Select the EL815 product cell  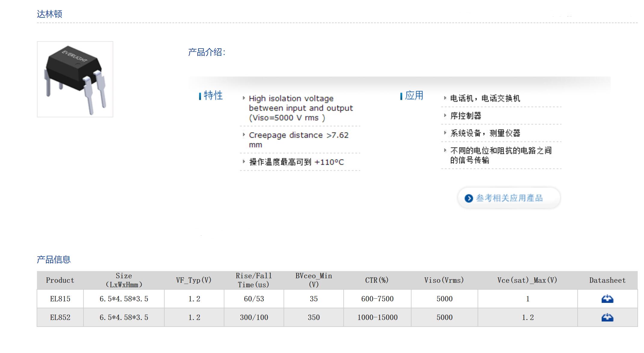(60, 299)
